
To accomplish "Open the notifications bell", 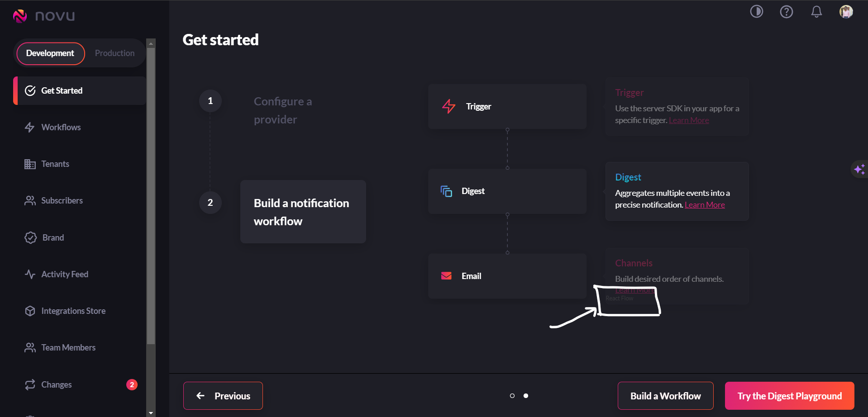I will (x=816, y=11).
